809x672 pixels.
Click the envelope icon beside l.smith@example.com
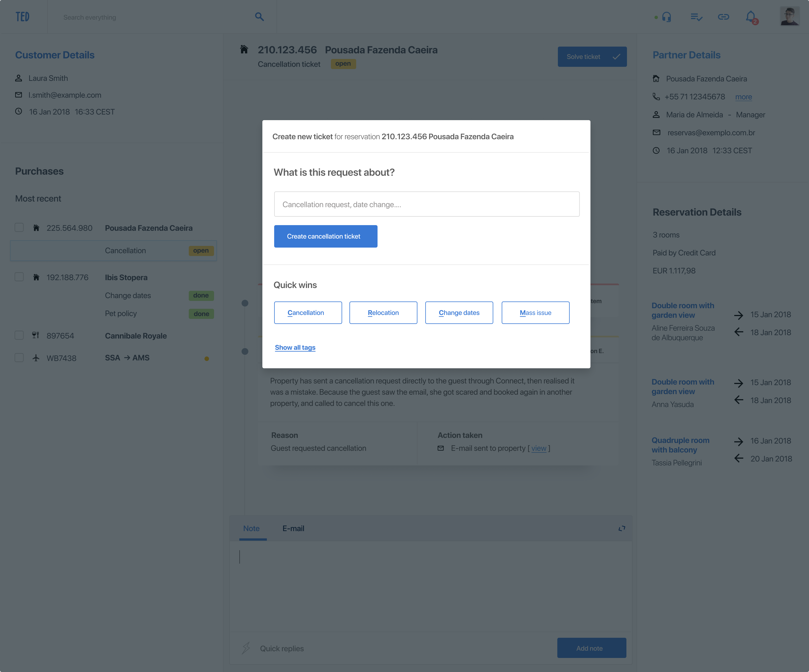point(19,95)
